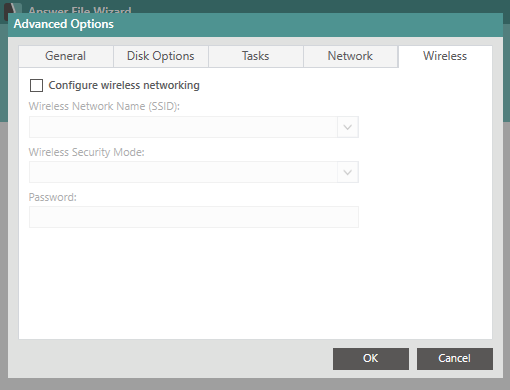Enable the Configure wireless networking checkbox

click(x=36, y=85)
